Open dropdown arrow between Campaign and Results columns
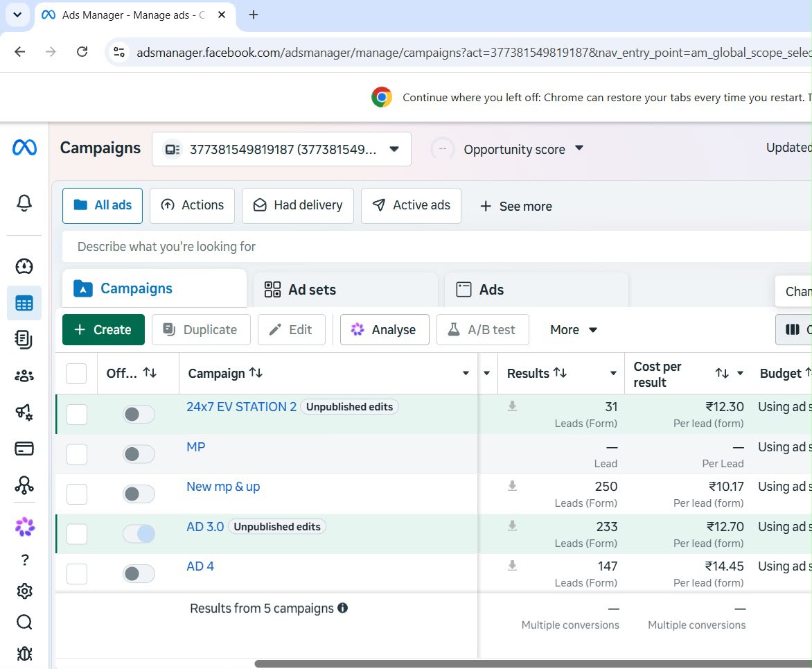812x669 pixels. pyautogui.click(x=487, y=373)
